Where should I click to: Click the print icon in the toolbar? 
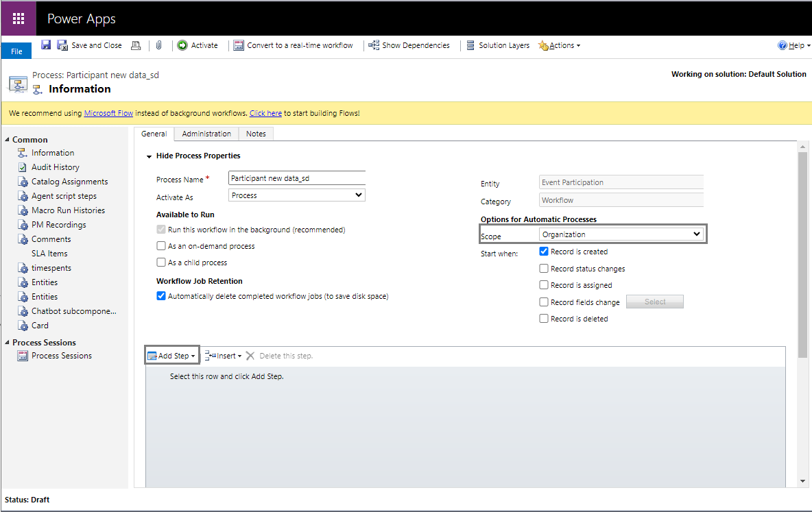(x=136, y=45)
